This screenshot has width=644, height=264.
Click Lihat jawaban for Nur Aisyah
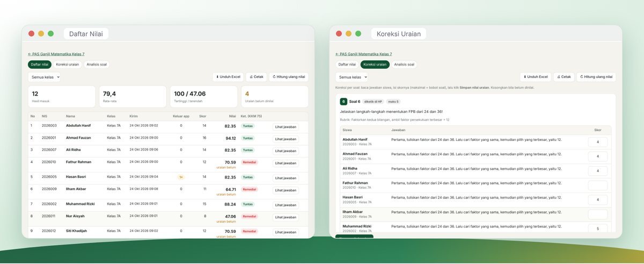tap(286, 217)
